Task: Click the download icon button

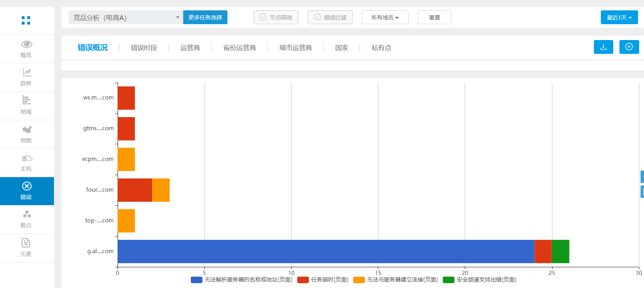Action: tap(603, 47)
